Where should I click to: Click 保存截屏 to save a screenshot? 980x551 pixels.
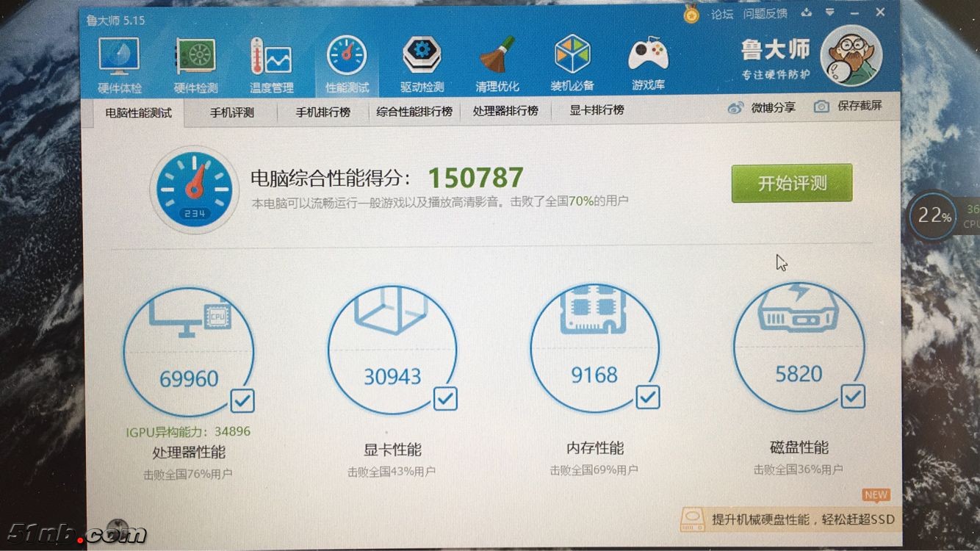(x=849, y=107)
